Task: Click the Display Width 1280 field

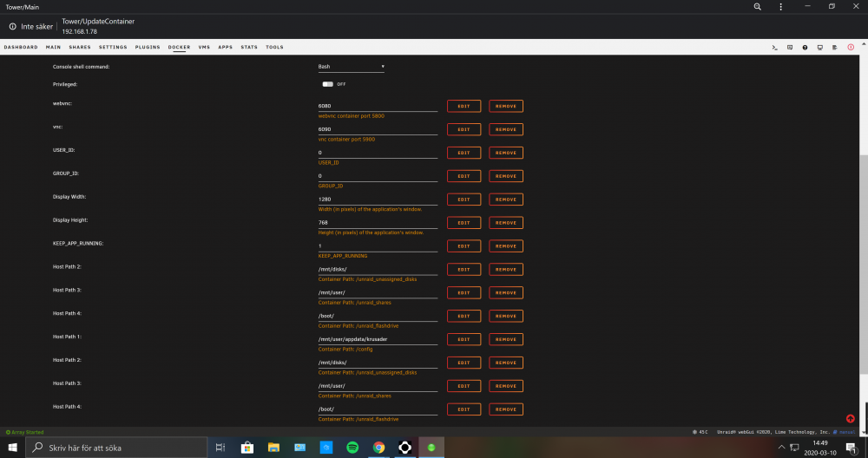Action: (x=378, y=200)
